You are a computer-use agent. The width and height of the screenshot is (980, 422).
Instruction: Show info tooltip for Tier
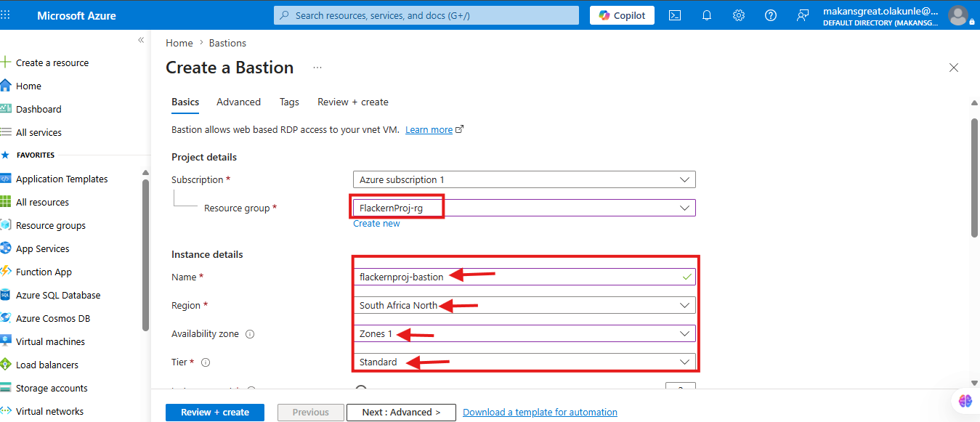206,362
